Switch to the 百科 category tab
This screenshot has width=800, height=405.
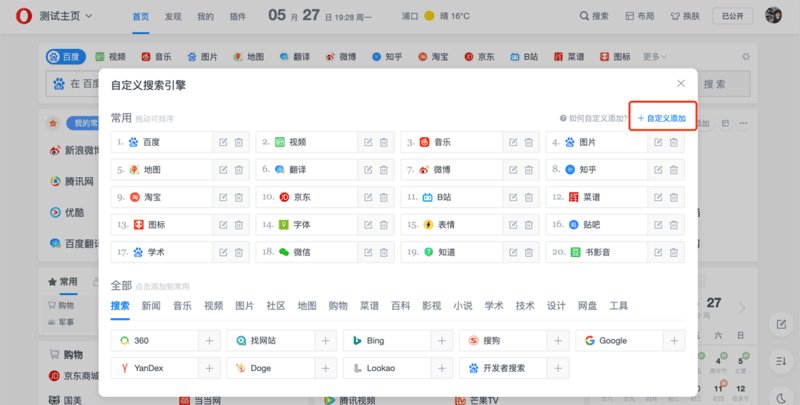point(401,306)
